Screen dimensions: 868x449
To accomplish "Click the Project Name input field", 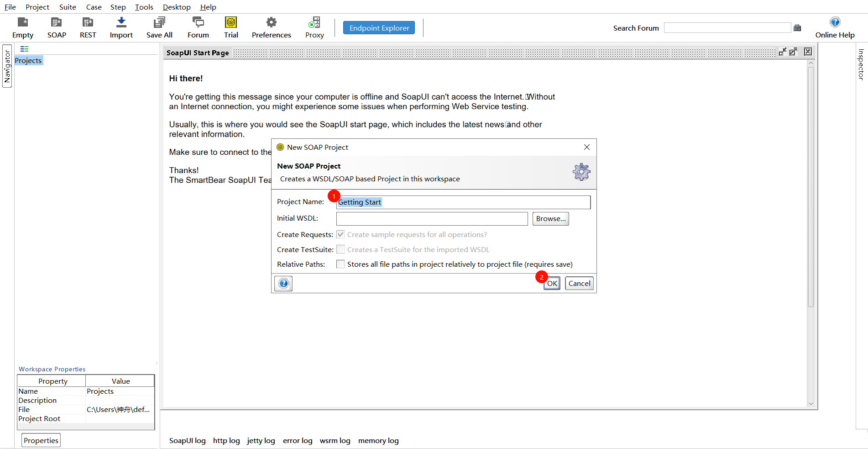I will [463, 202].
